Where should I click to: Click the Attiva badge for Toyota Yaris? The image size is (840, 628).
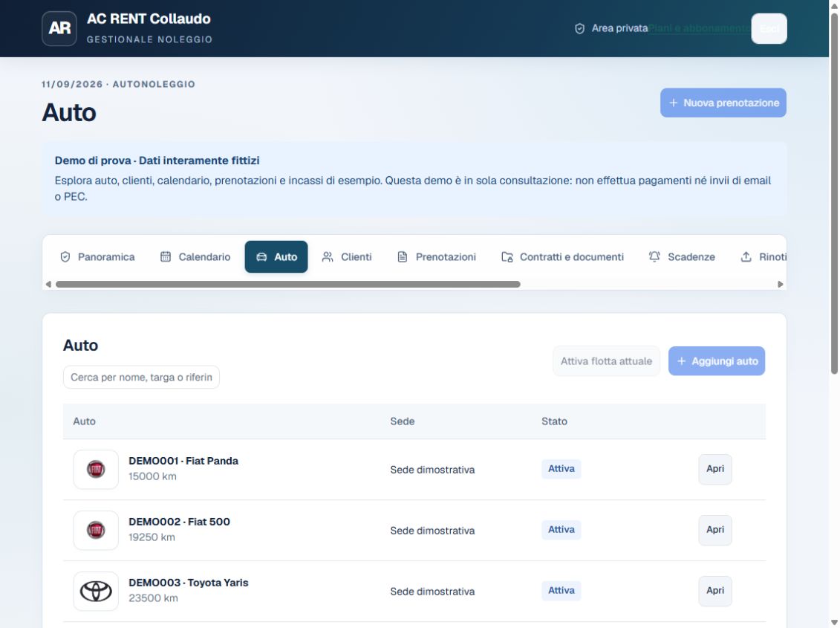coord(561,590)
